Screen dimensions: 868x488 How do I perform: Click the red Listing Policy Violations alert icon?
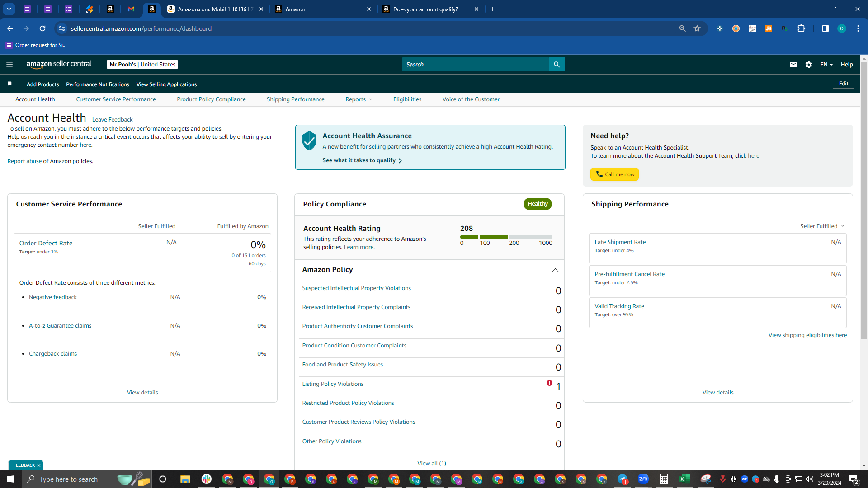pyautogui.click(x=549, y=383)
